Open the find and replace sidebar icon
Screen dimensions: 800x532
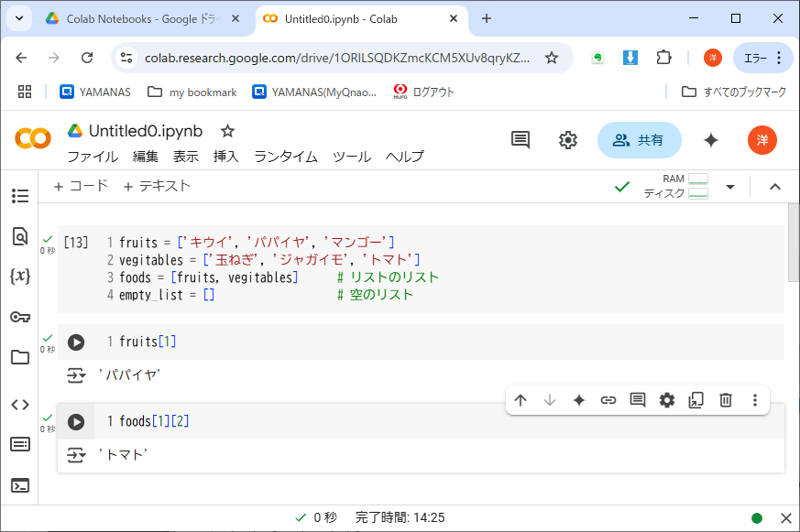20,236
